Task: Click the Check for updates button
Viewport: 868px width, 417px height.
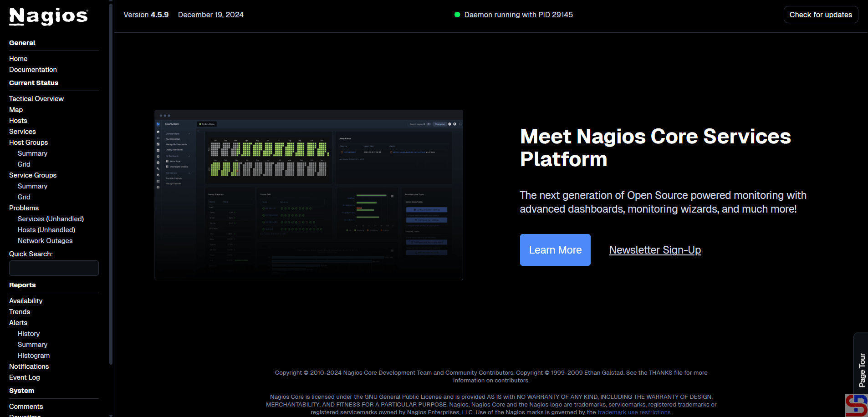Action: (x=820, y=15)
